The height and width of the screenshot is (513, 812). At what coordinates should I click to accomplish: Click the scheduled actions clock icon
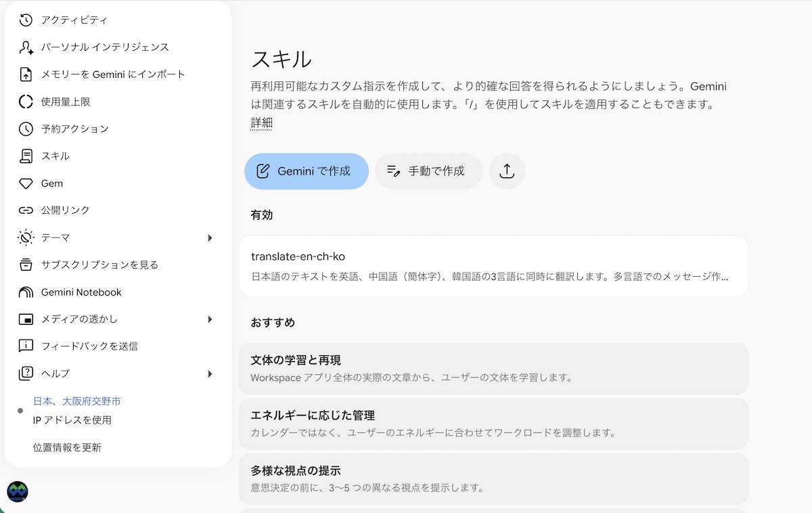tap(26, 129)
